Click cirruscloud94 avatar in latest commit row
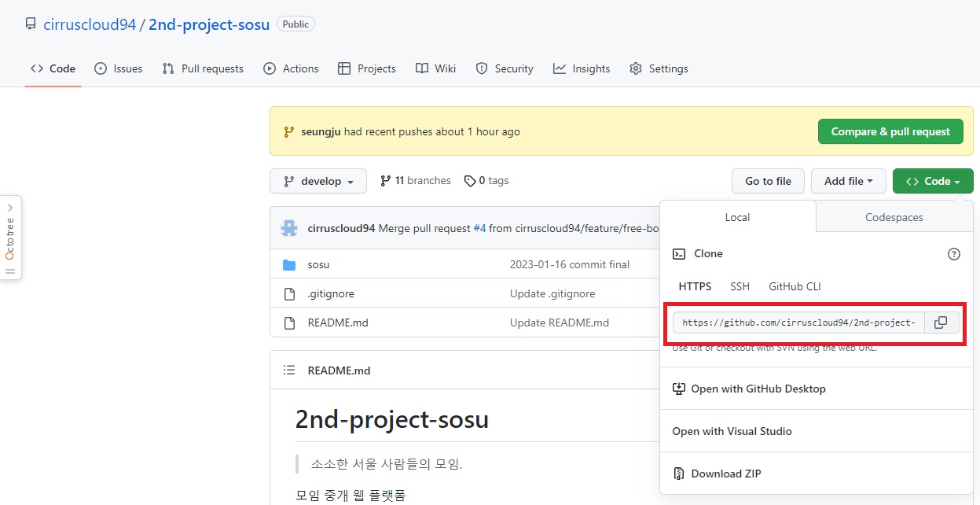The image size is (980, 505). 290,228
